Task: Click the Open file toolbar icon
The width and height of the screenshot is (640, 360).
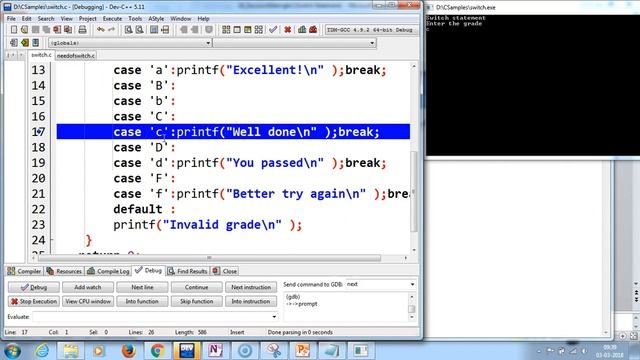Action: pyautogui.click(x=24, y=30)
